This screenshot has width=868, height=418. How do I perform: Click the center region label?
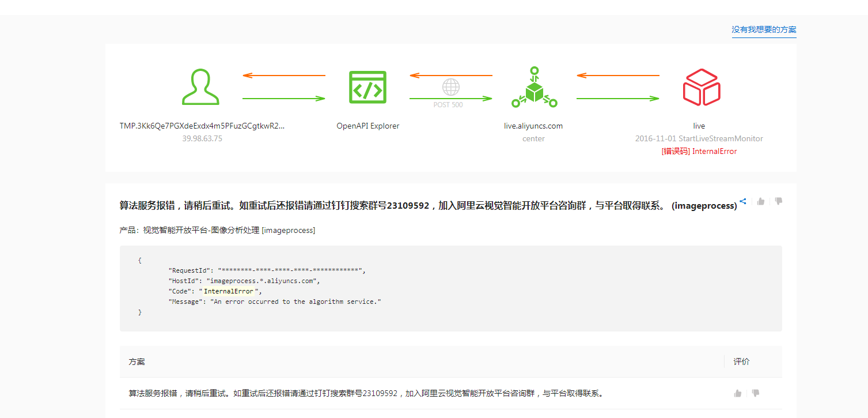click(x=533, y=138)
